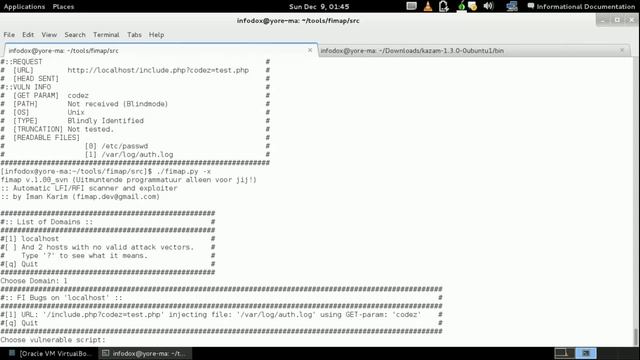Open the chat notification icon with badge
Image resolution: width=640 pixels, height=360 pixels.
473,6
